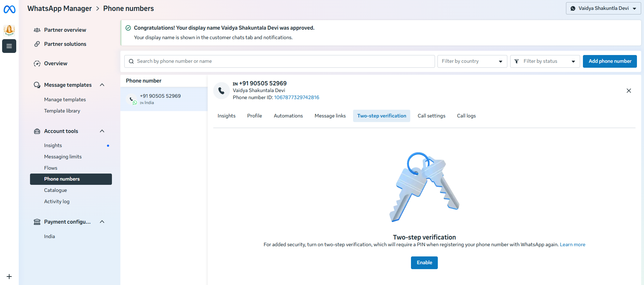The height and width of the screenshot is (285, 644).
Task: Open Activity log in sidebar
Action: [x=57, y=202]
